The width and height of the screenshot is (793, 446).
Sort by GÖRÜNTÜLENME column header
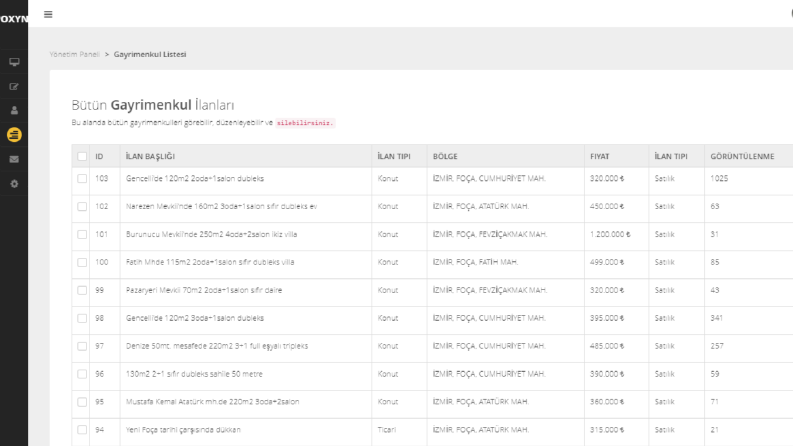click(742, 156)
